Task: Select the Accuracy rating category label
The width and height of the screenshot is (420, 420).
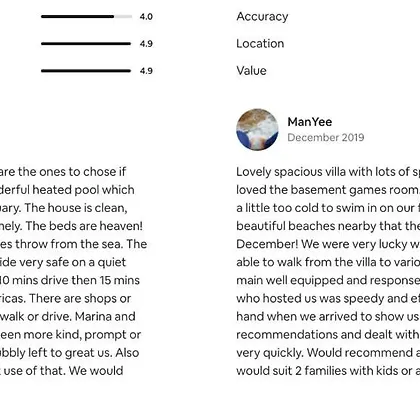Action: coord(262,17)
